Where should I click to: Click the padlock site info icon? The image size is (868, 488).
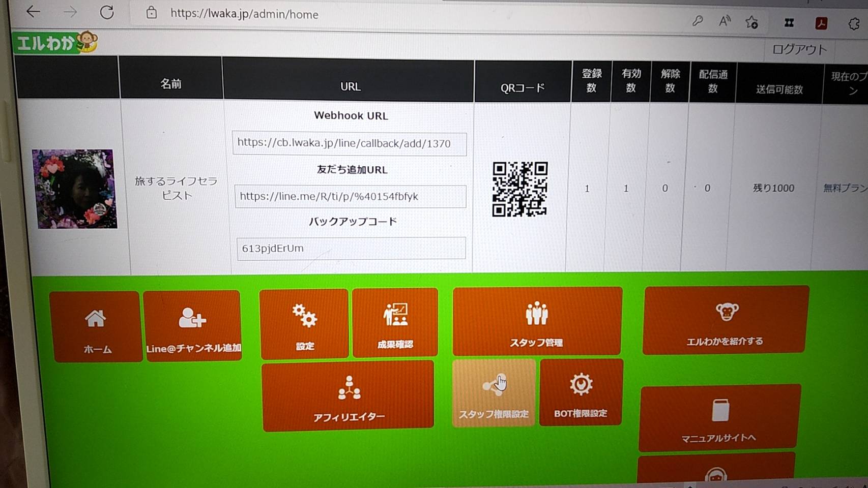point(151,13)
